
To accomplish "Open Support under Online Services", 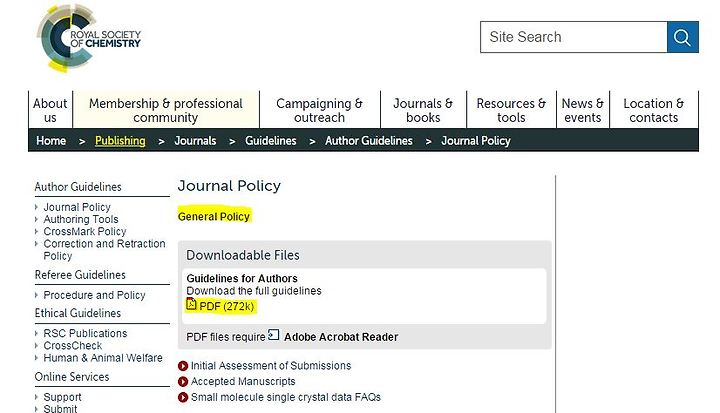I will (62, 397).
